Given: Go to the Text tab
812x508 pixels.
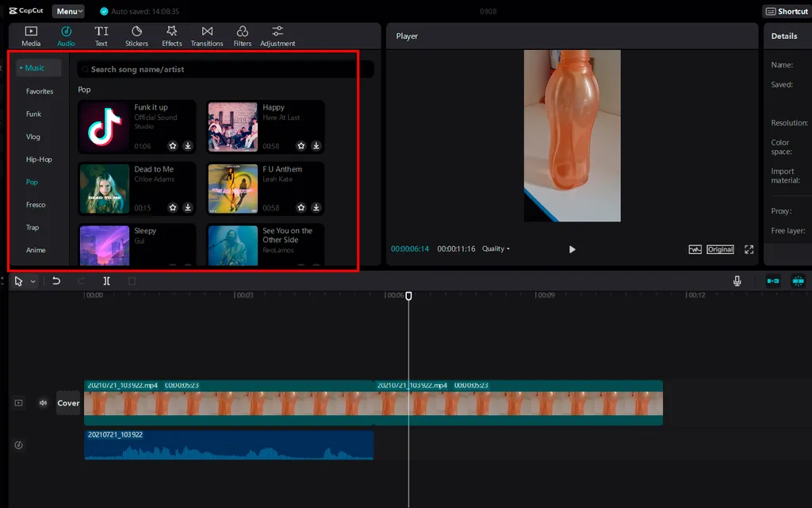Looking at the screenshot, I should pos(101,37).
